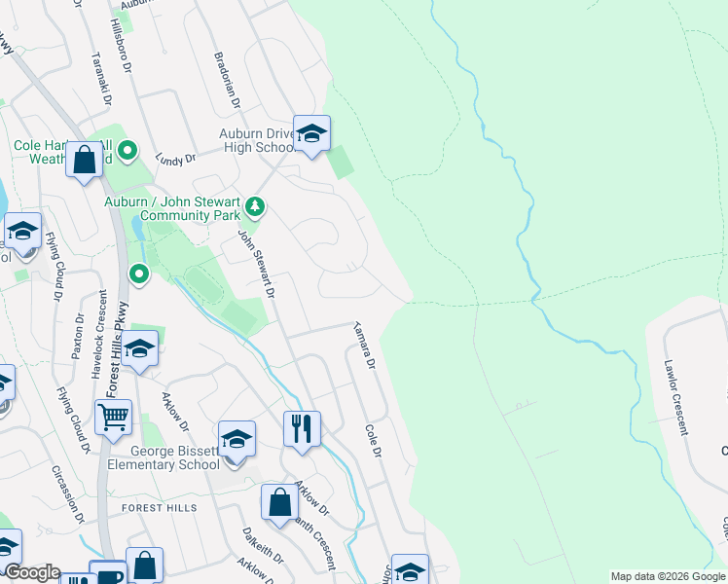
Task: Click the school marker on Forest Hills Pkwy
Action: (x=140, y=350)
